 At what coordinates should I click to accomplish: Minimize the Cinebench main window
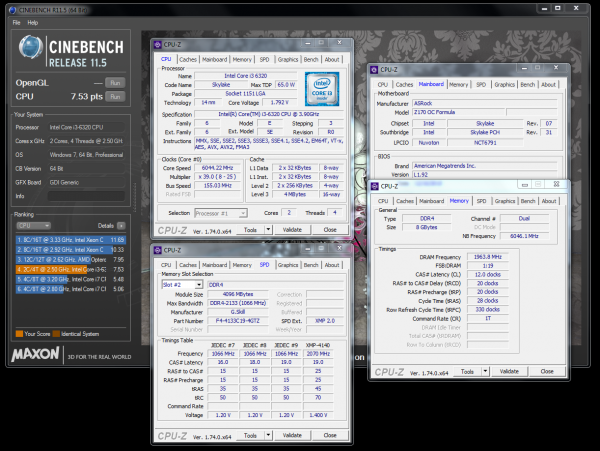coord(544,8)
